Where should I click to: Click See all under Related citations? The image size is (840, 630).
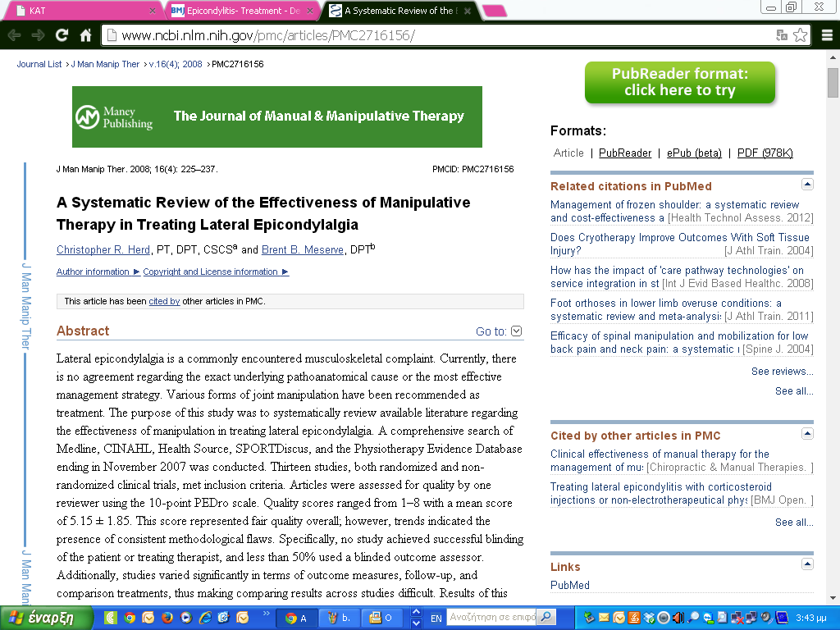coord(794,391)
